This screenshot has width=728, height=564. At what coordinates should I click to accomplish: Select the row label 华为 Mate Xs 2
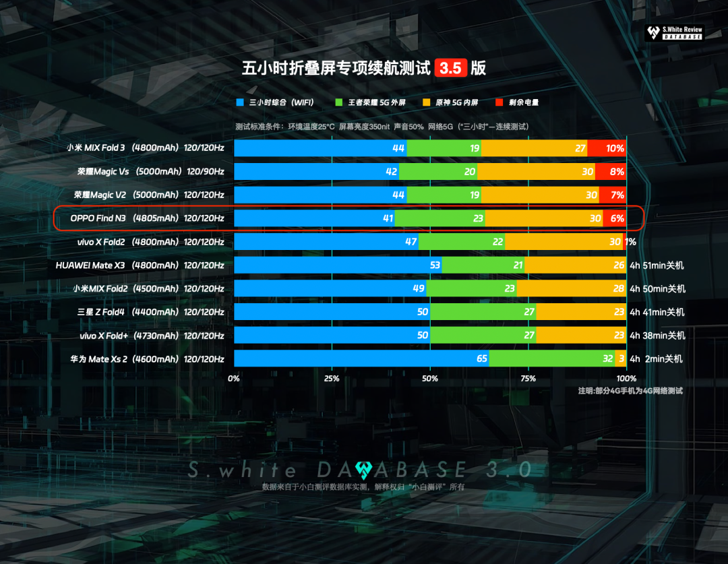(x=147, y=359)
